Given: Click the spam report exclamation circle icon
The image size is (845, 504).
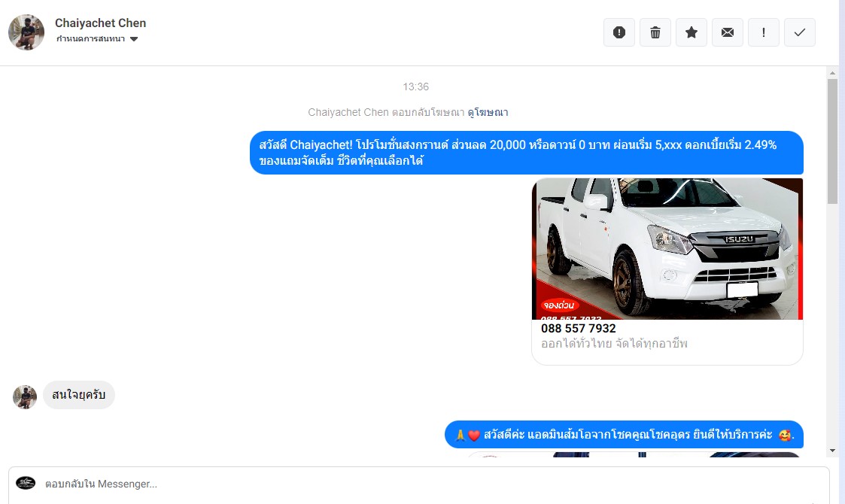Looking at the screenshot, I should coord(619,32).
